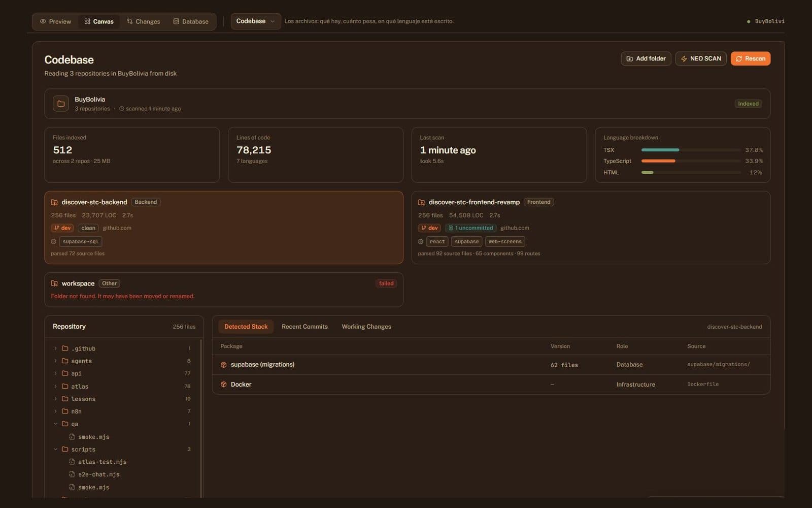This screenshot has height=508, width=812.
Task: Click the dev branch badge on frontend card
Action: click(429, 228)
